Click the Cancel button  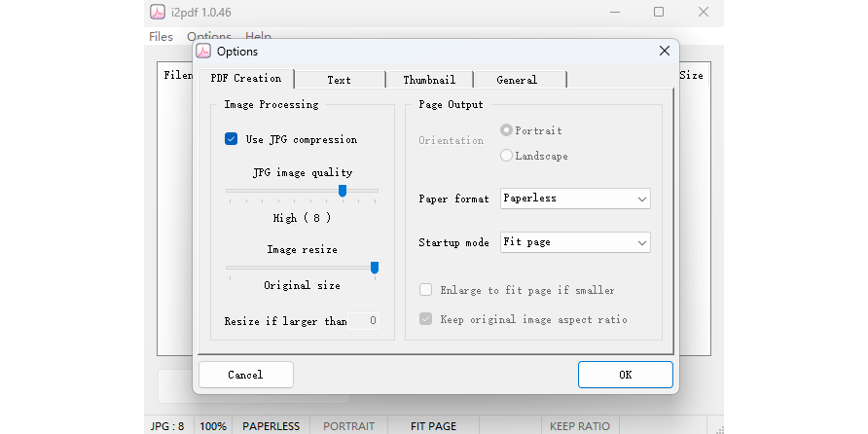tap(246, 375)
